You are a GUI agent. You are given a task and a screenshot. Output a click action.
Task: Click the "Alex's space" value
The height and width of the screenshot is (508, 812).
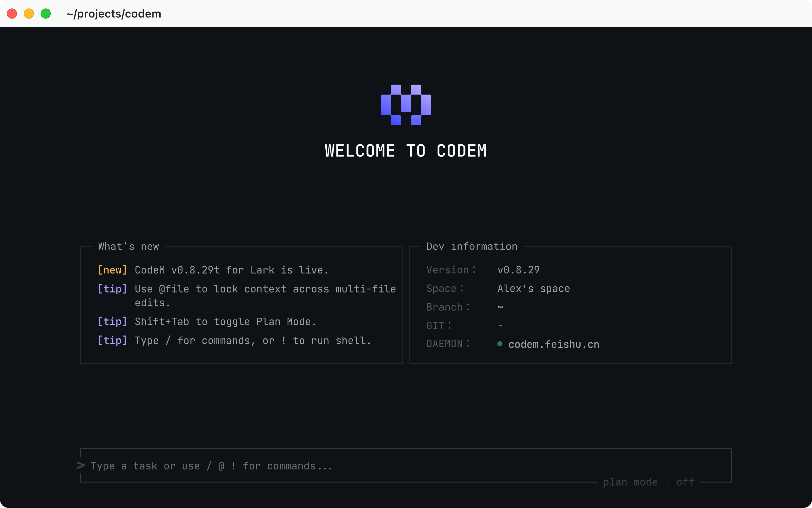click(534, 289)
